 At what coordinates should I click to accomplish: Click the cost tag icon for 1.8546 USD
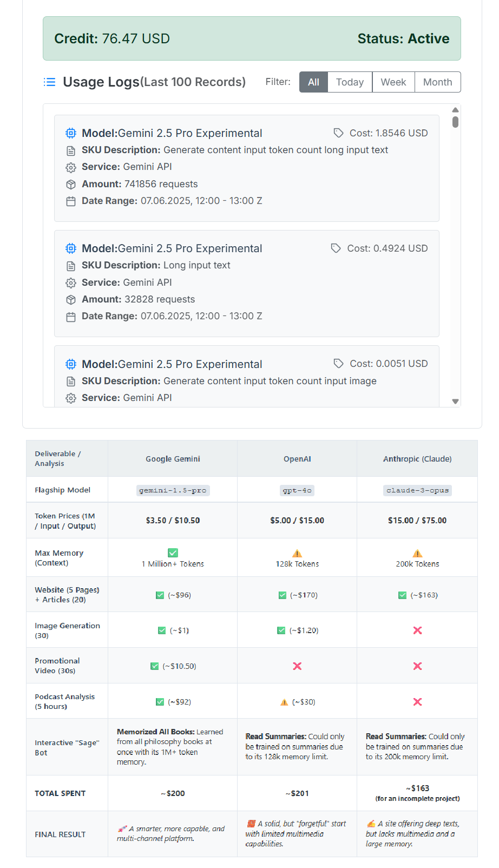pyautogui.click(x=338, y=133)
